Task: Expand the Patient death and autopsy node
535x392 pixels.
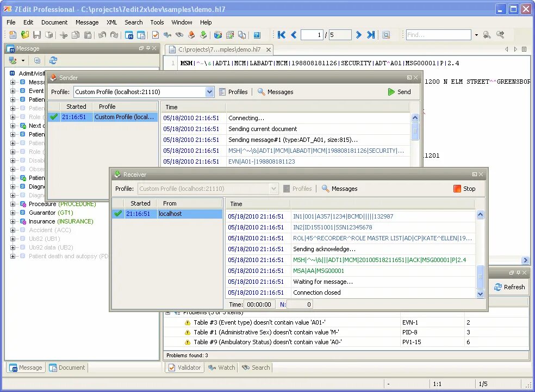Action: click(13, 256)
